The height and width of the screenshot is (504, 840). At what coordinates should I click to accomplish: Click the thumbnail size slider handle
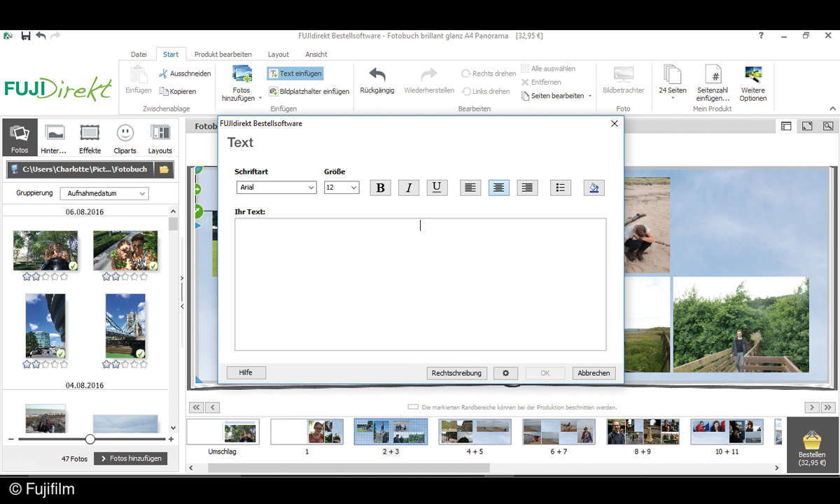(x=90, y=439)
